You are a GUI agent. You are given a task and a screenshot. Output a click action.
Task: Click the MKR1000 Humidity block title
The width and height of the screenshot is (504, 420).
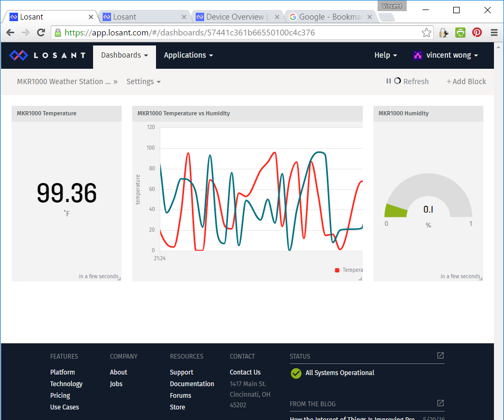tap(404, 113)
